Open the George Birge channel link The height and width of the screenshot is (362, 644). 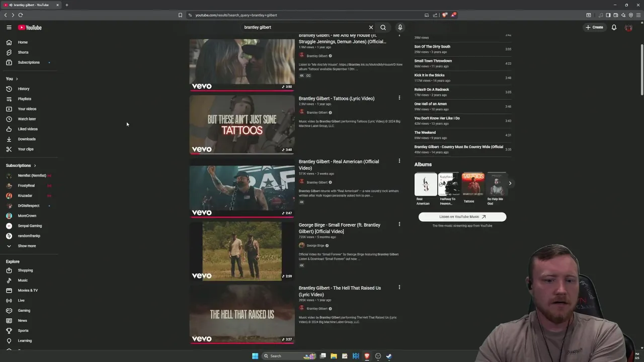(315, 246)
